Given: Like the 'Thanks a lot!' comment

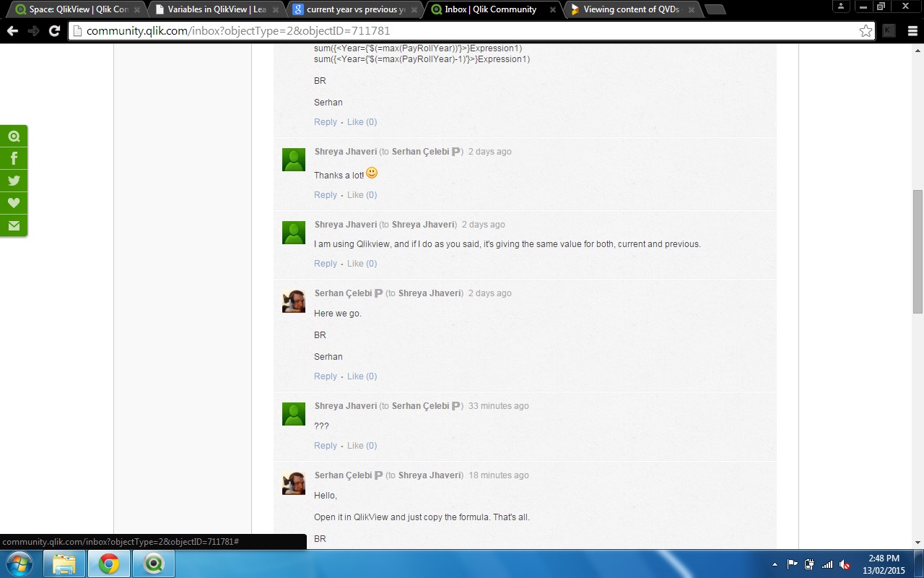Looking at the screenshot, I should point(362,195).
